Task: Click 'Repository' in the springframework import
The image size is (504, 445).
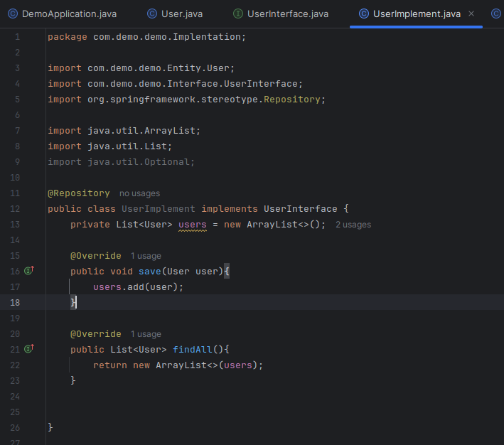Action: [292, 100]
